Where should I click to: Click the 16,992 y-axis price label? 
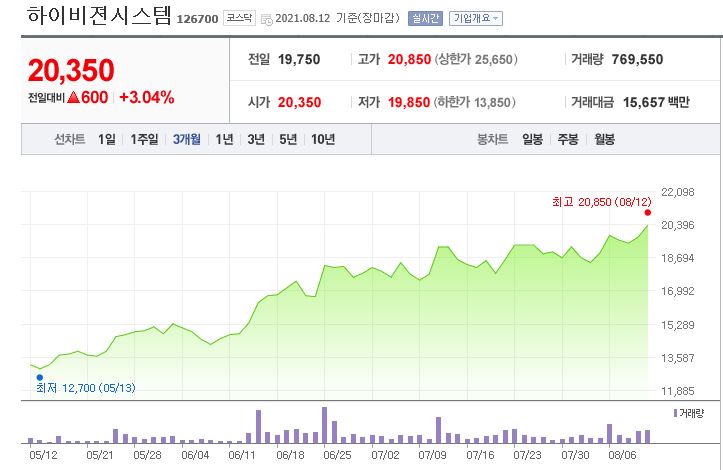coord(677,291)
